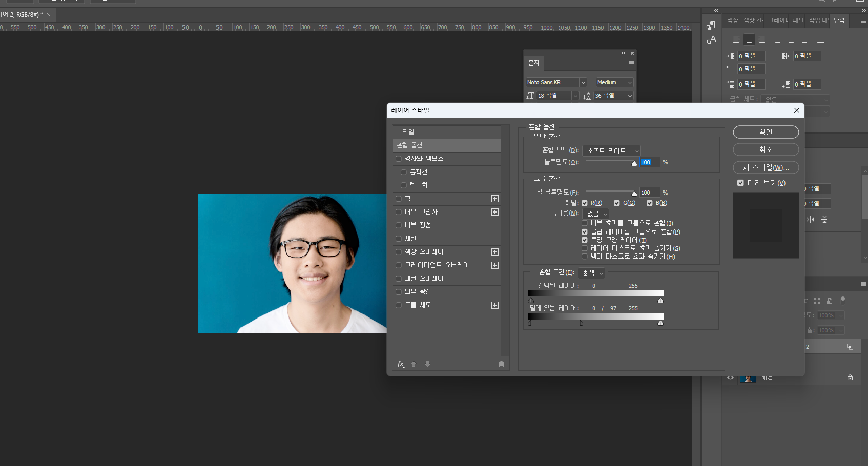The height and width of the screenshot is (466, 868).
Task: Uncheck the R channel checkbox
Action: point(585,203)
